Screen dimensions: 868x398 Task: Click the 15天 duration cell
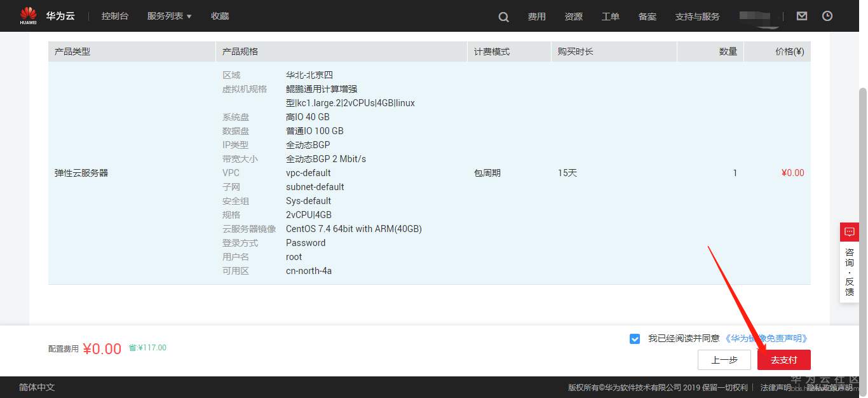pyautogui.click(x=567, y=173)
